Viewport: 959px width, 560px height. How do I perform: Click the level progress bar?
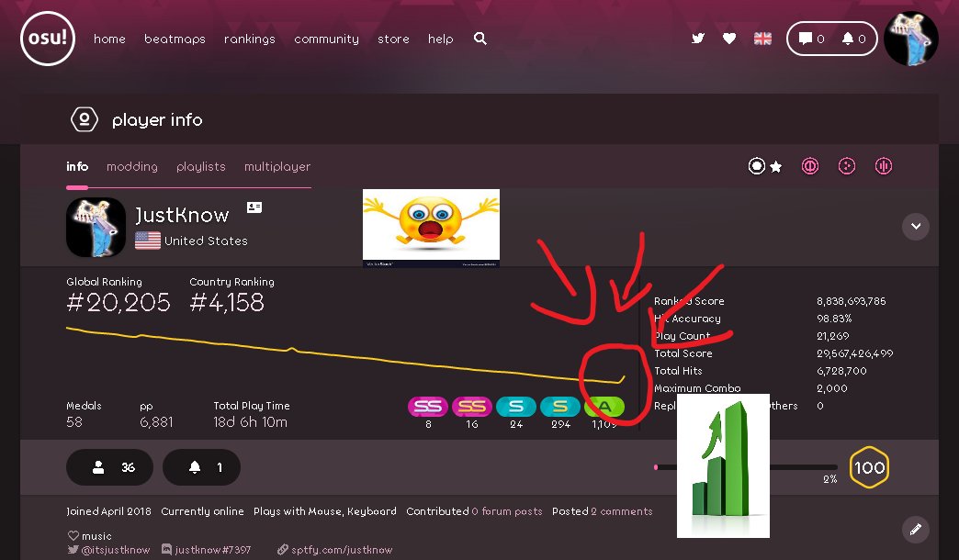[x=746, y=467]
